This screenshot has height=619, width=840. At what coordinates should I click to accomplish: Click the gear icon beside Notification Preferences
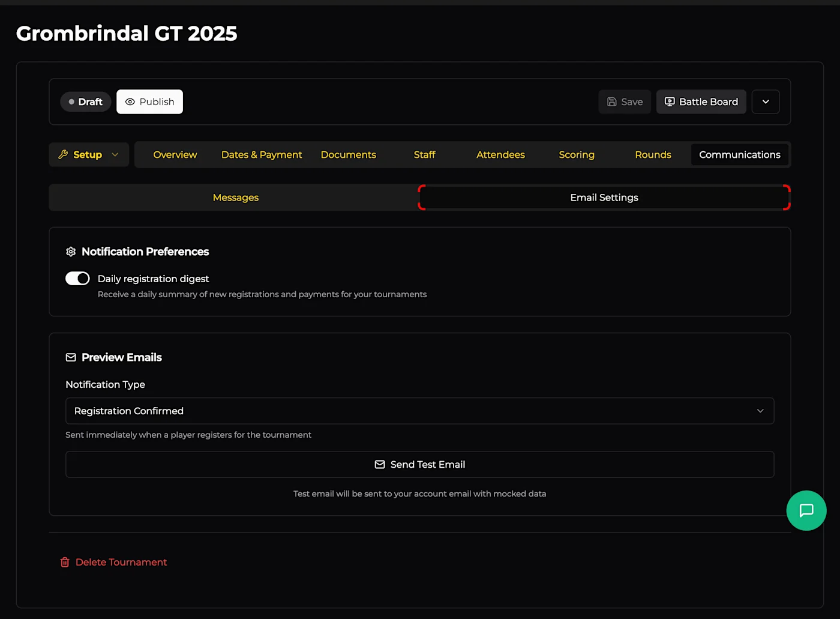click(71, 252)
